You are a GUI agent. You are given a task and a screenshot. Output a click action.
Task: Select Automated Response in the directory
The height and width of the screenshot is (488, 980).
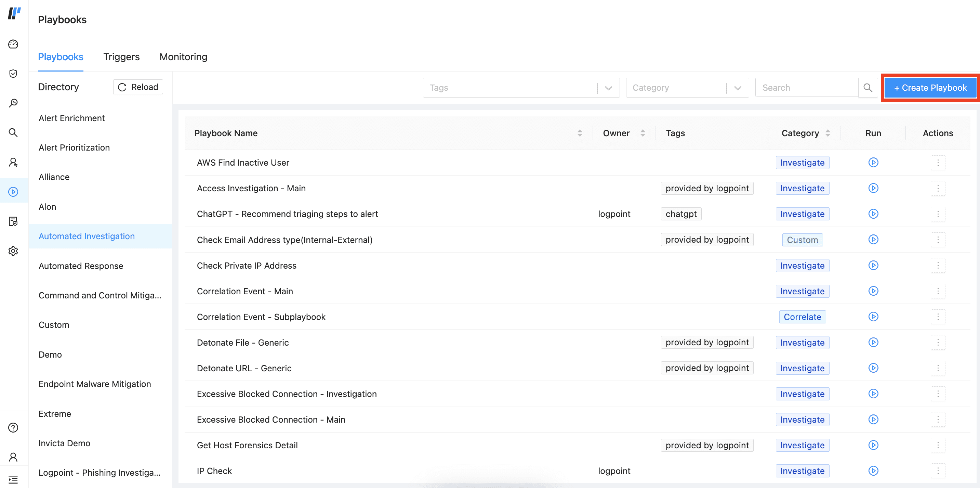click(81, 266)
